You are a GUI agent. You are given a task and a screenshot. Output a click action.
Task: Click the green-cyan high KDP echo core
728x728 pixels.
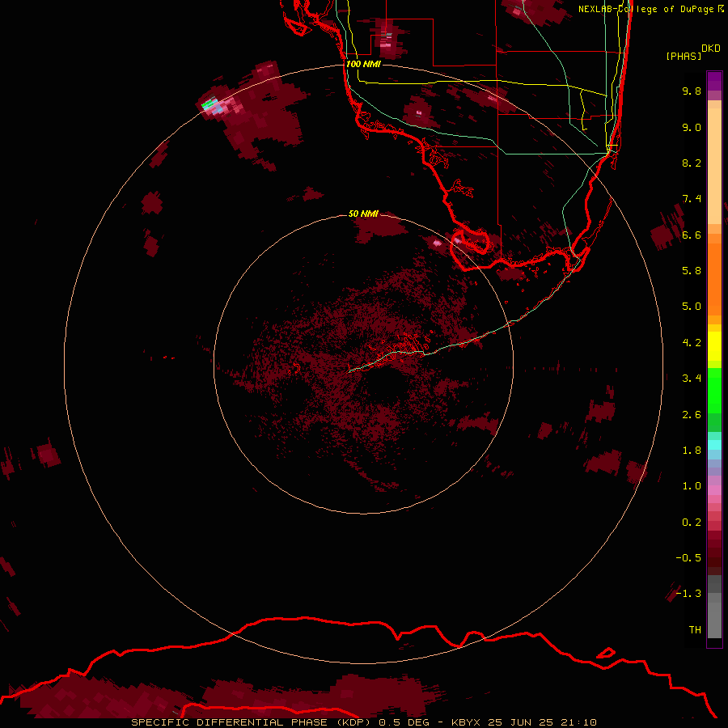(x=210, y=104)
